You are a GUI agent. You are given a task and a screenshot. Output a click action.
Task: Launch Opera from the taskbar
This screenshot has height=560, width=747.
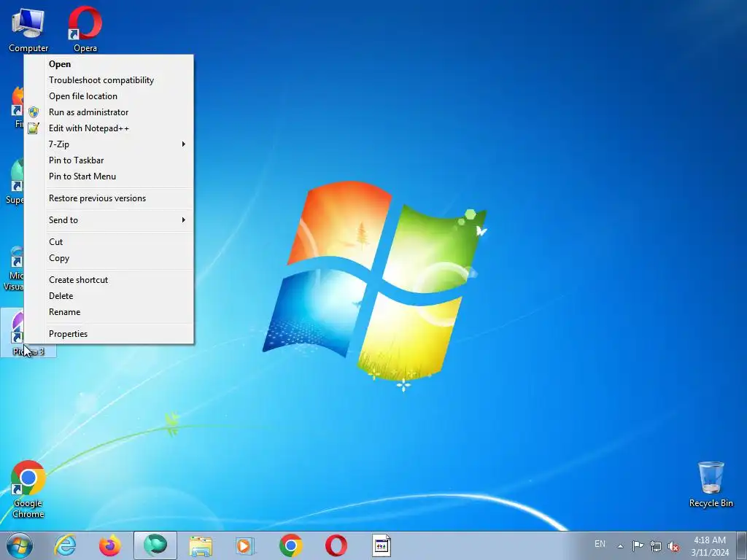(x=336, y=545)
